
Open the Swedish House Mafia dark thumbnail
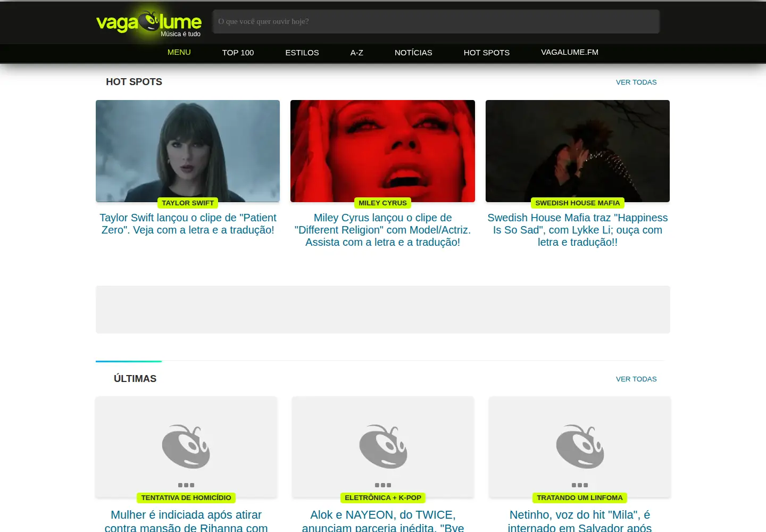(x=578, y=151)
